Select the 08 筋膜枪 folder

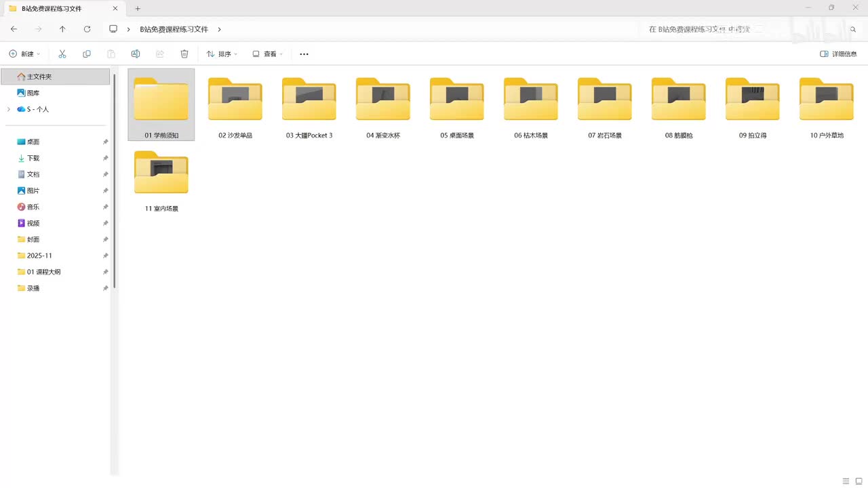click(679, 104)
